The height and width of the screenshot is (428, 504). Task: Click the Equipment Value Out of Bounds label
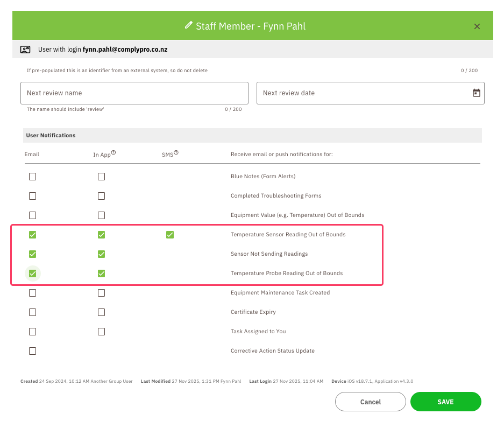[x=297, y=215]
